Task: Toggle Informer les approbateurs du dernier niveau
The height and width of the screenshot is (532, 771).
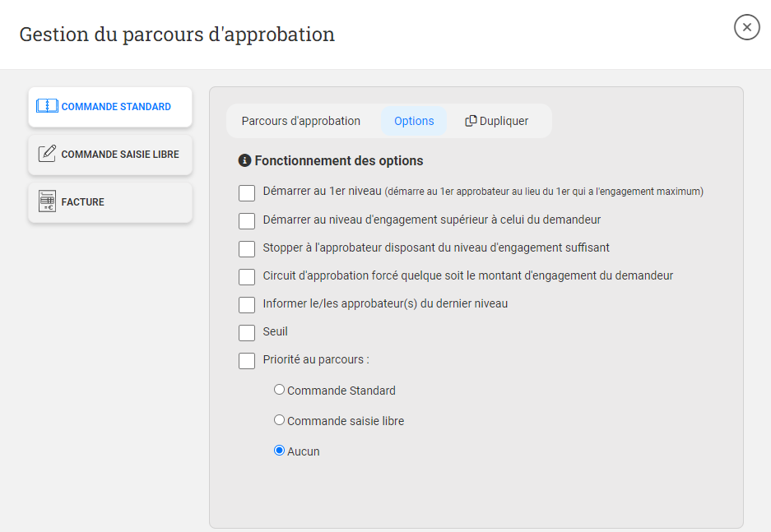Action: tap(247, 305)
